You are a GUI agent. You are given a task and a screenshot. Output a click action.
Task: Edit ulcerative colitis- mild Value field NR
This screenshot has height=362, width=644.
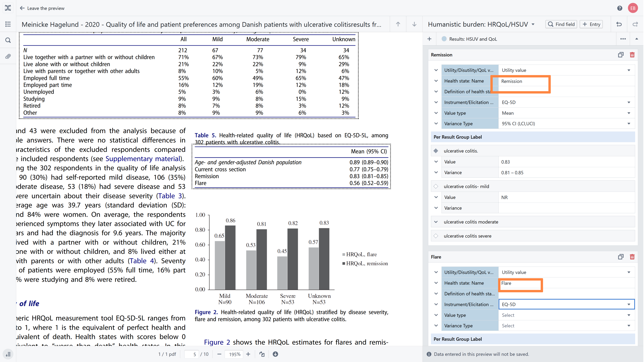[567, 197]
